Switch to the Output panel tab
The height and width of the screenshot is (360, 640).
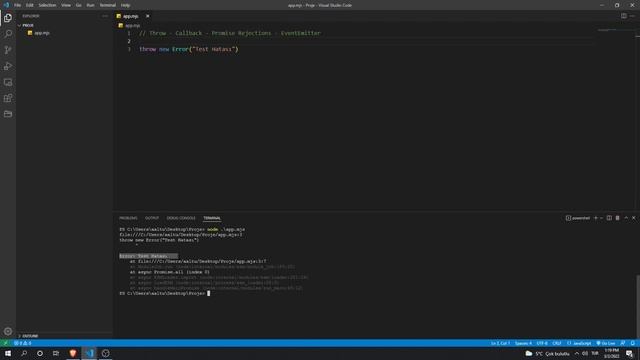click(152, 218)
